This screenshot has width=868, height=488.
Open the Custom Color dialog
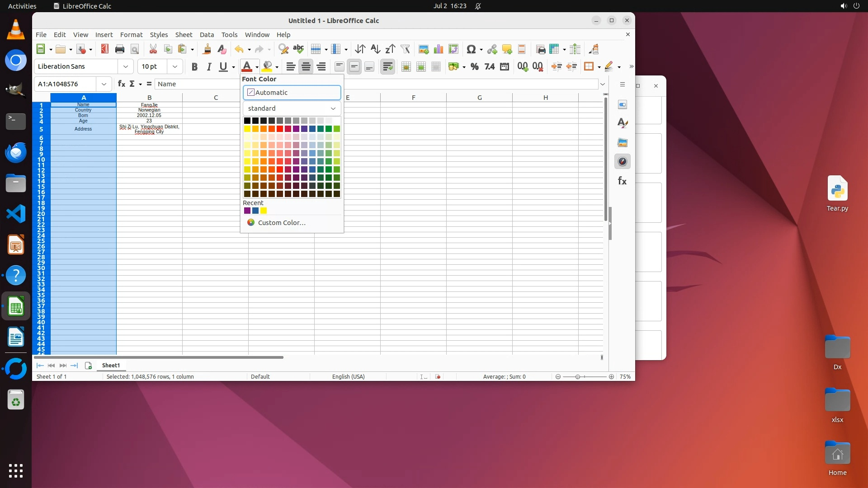coord(281,223)
